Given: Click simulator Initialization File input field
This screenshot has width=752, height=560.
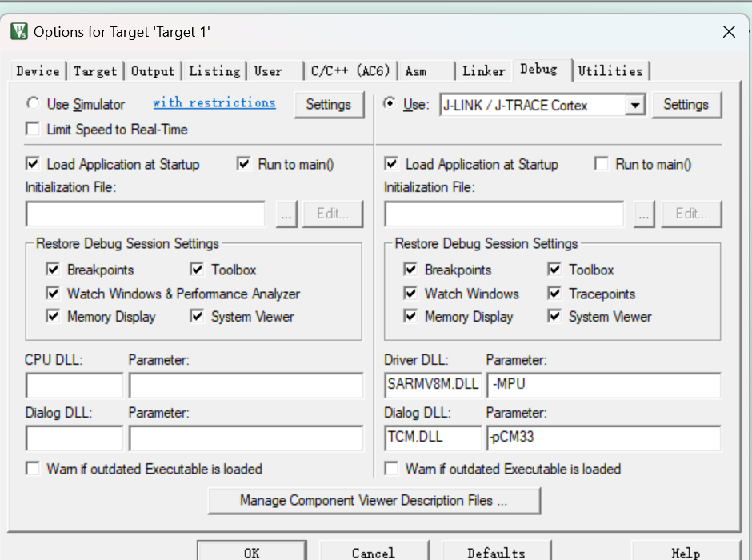Looking at the screenshot, I should tap(146, 214).
